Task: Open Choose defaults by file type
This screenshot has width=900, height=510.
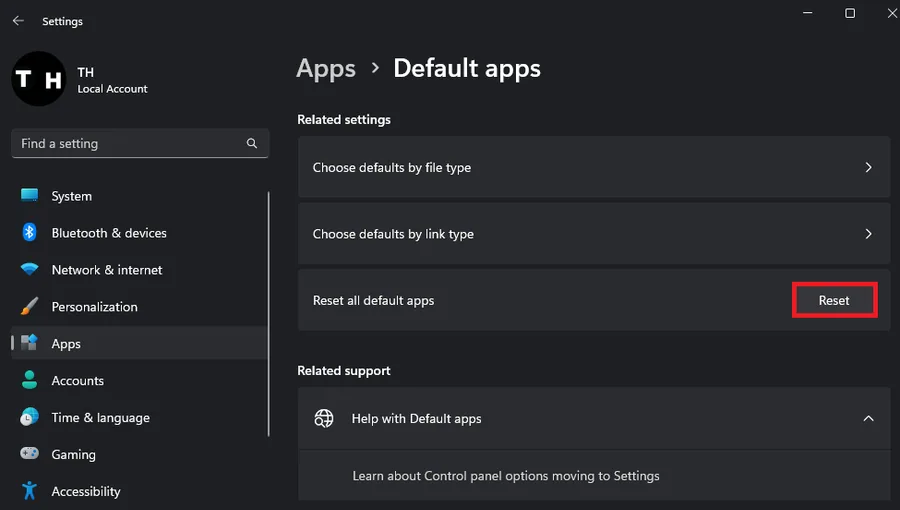Action: click(x=593, y=167)
